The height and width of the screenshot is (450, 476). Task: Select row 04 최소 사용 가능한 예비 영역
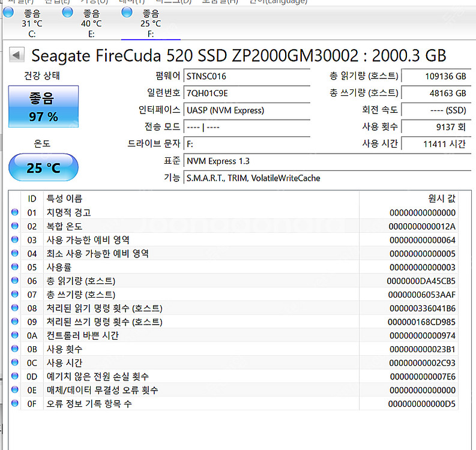(233, 253)
